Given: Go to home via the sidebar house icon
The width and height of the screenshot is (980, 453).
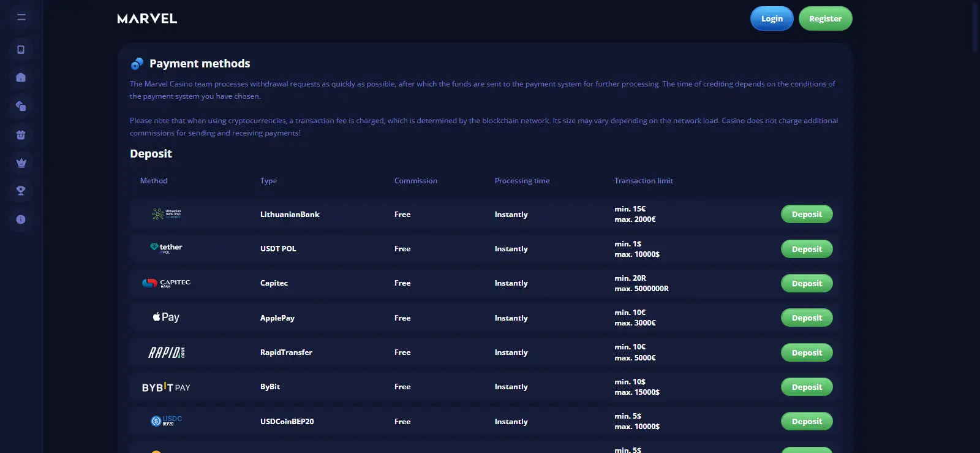Looking at the screenshot, I should 21,78.
